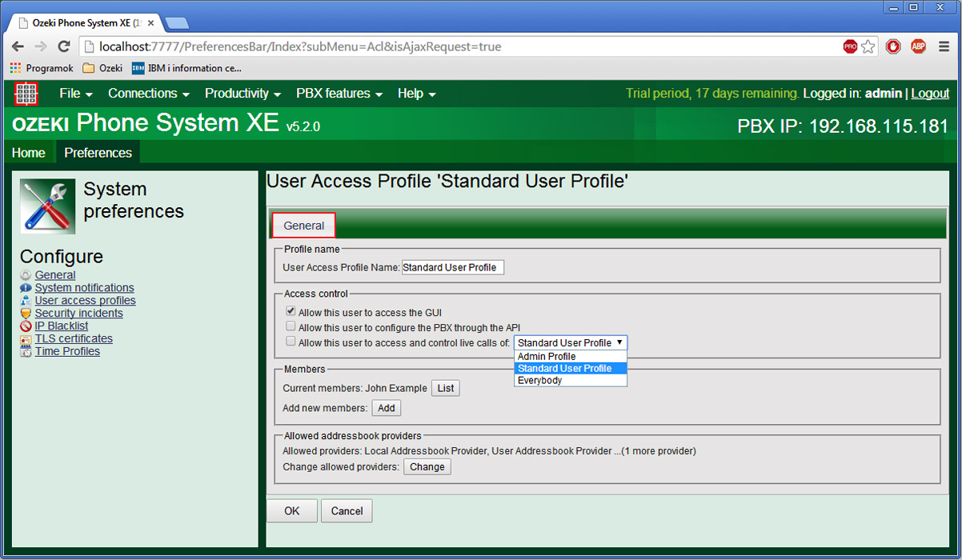Open a new browser tab
Viewport: 962px width, 560px height.
176,23
